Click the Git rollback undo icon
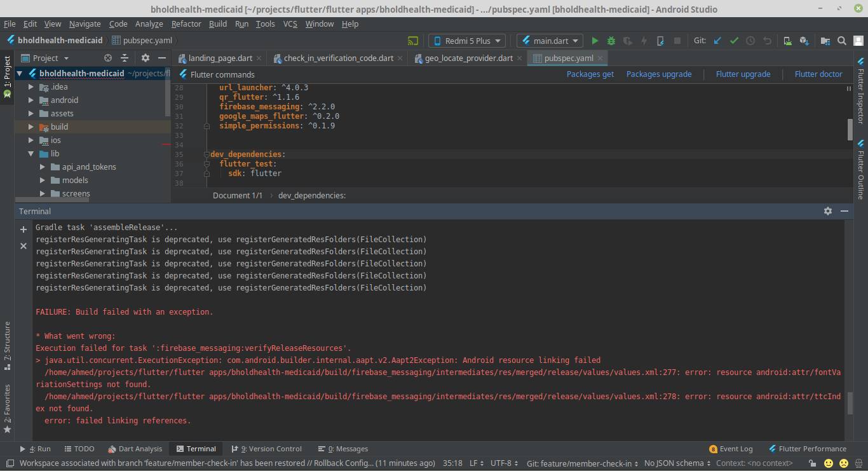The width and height of the screenshot is (868, 471). (767, 40)
